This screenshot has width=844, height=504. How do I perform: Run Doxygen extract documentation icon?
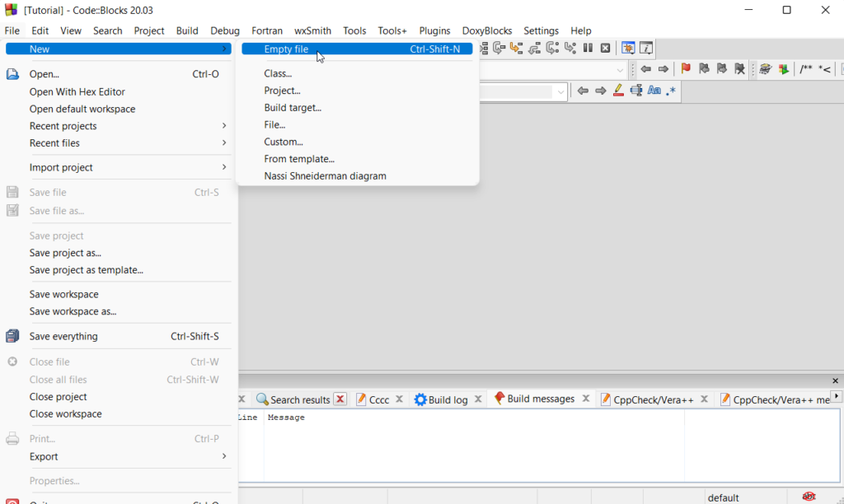[x=784, y=69]
